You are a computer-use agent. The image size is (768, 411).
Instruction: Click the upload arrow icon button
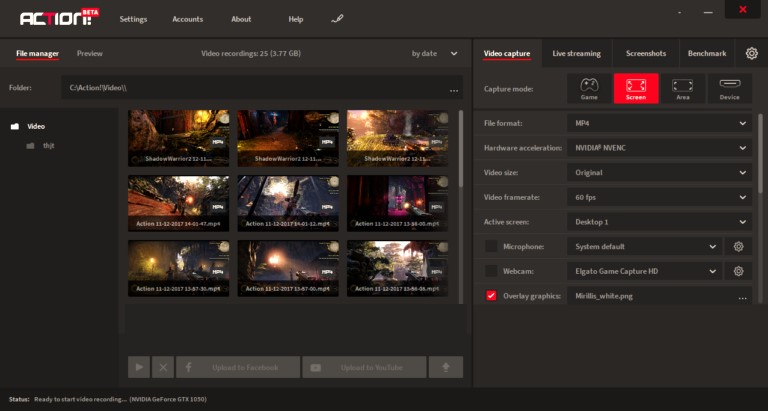(446, 367)
